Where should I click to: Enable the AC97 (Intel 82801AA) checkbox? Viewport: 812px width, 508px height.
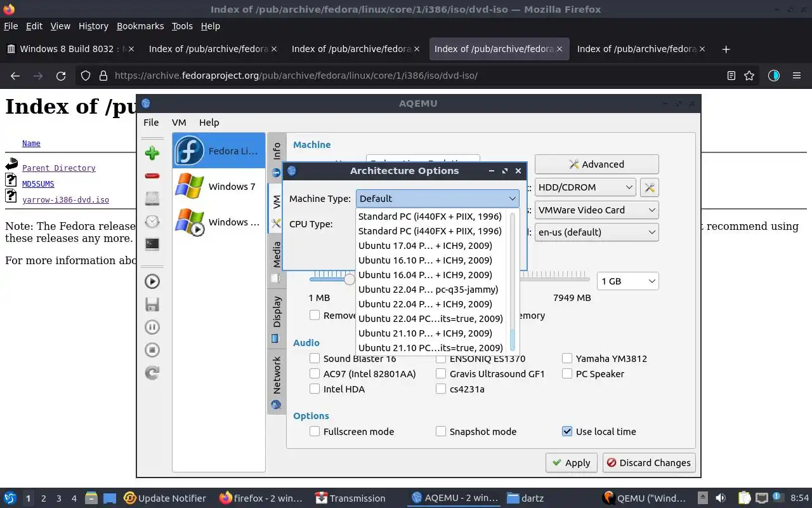click(315, 373)
